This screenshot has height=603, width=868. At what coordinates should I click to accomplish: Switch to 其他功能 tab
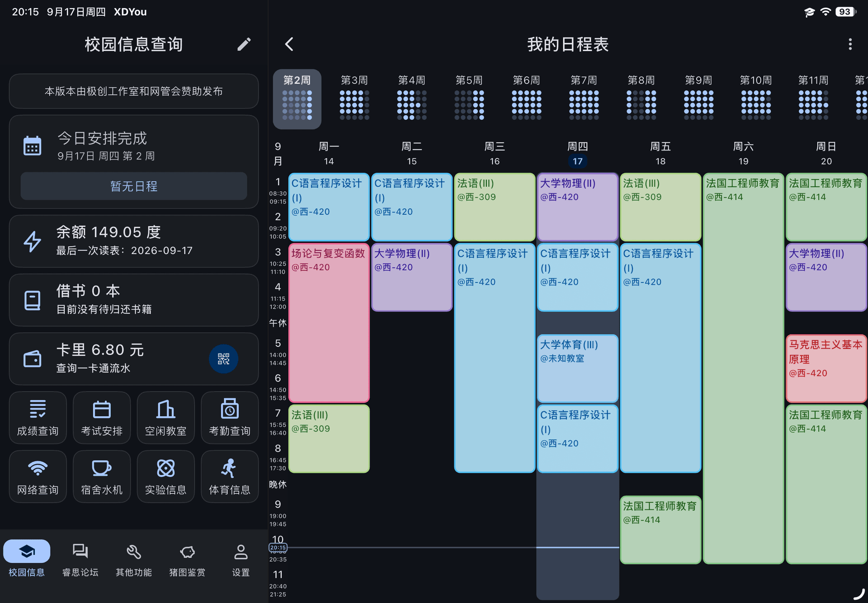coord(134,560)
